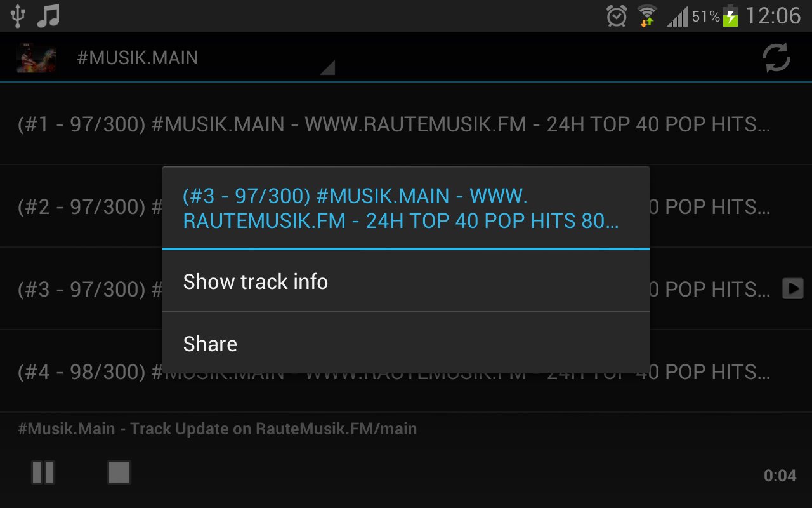Tap the dropdown triangle beside station name
812x508 pixels.
pos(327,68)
